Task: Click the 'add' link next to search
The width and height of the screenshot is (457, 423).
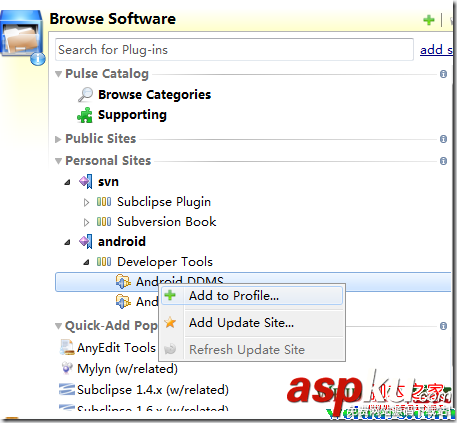Action: (x=436, y=50)
